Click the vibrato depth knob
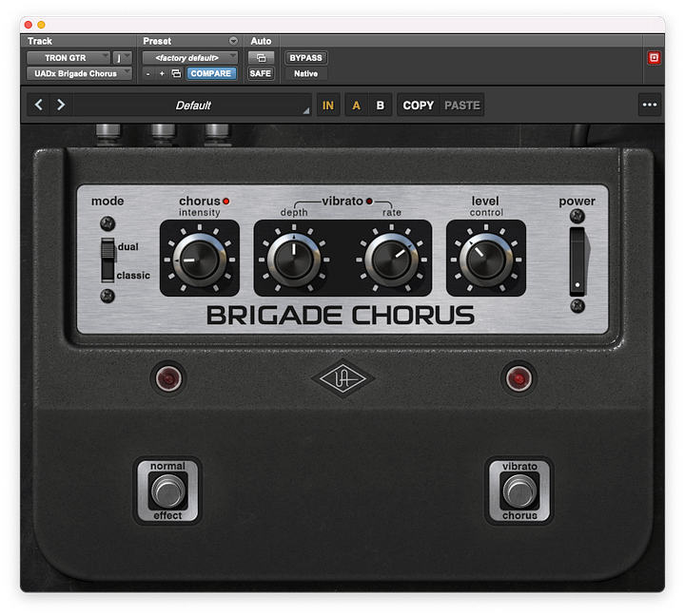The image size is (685, 616). click(294, 260)
